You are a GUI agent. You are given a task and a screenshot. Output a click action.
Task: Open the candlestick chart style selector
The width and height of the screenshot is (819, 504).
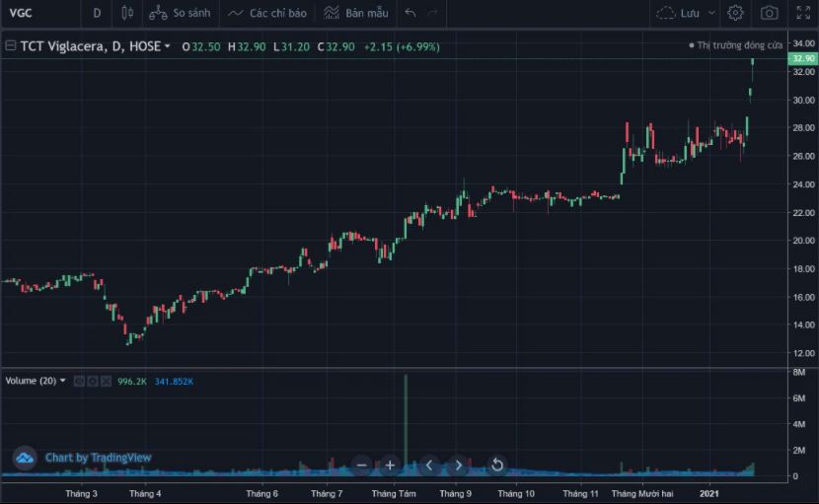pyautogui.click(x=126, y=13)
